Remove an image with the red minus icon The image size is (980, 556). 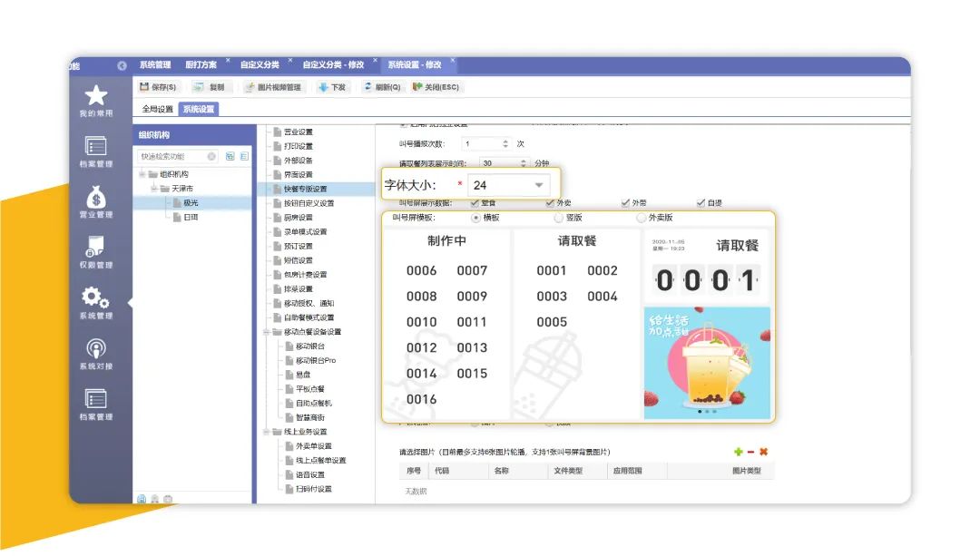[x=750, y=452]
